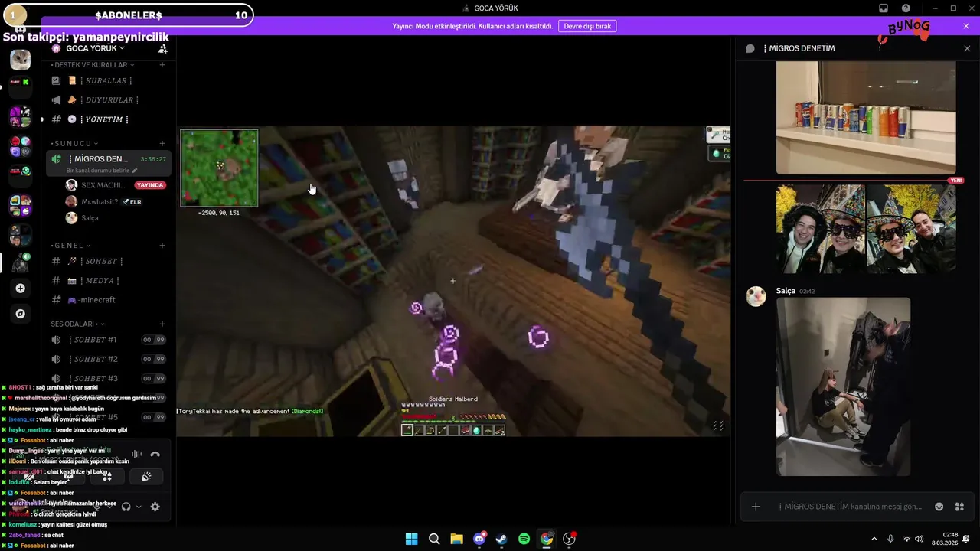Screen dimensions: 980x551
Task: Click the YAYINDA live badge
Action: (x=150, y=185)
